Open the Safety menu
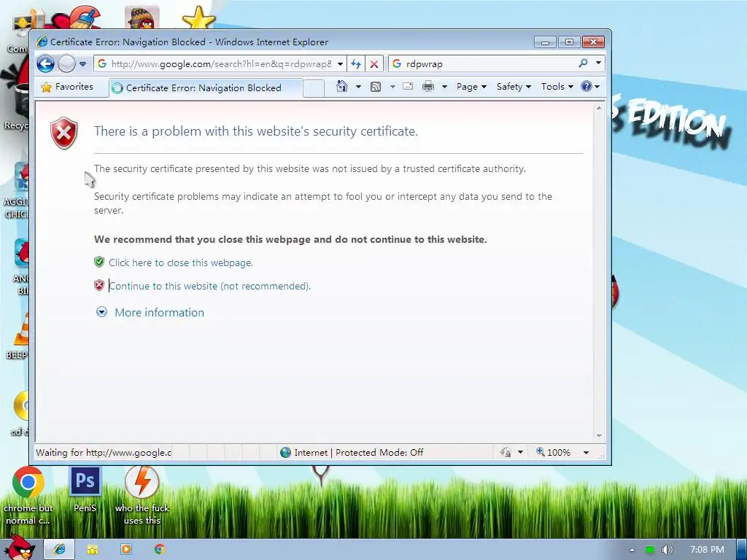747x560 pixels. point(514,87)
